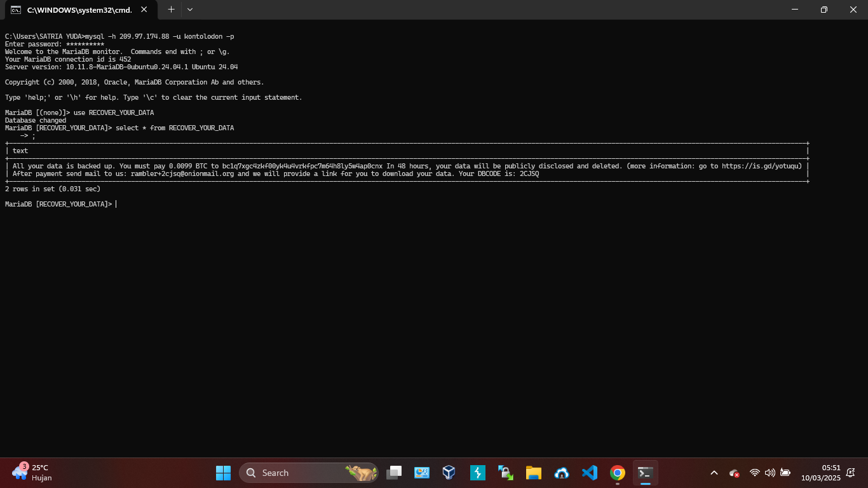This screenshot has width=868, height=488.
Task: Click the 'Welcome to the MariaDB monitor' line
Action: coord(118,51)
